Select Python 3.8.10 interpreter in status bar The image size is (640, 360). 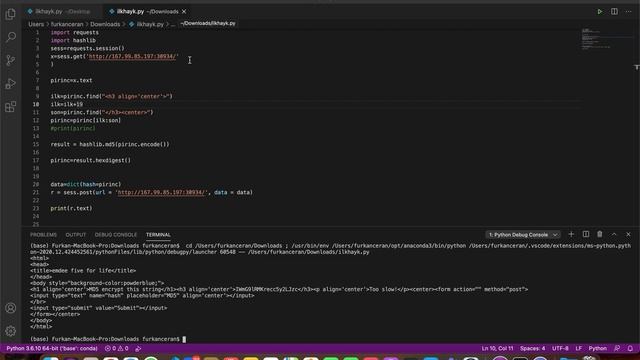click(52, 348)
